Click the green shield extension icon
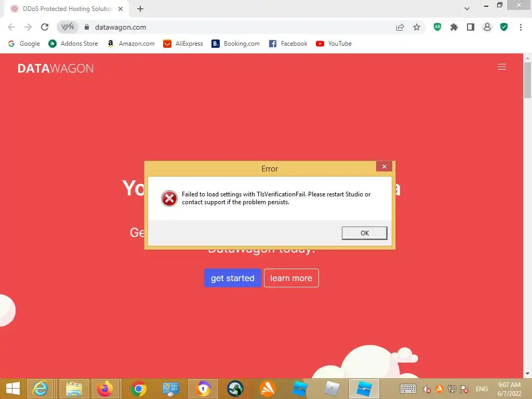Image resolution: width=532 pixels, height=399 pixels. [504, 27]
